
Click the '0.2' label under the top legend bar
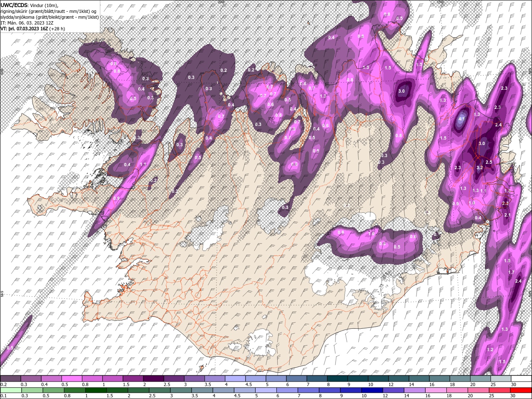3,384
